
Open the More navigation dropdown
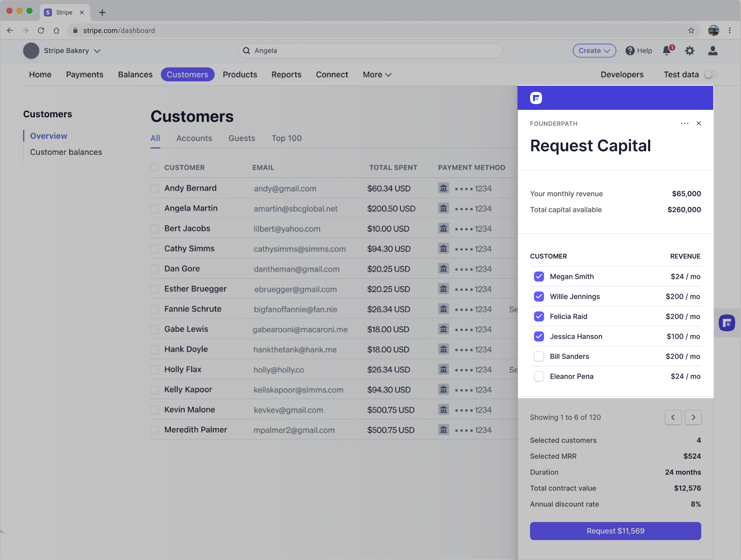pos(376,74)
